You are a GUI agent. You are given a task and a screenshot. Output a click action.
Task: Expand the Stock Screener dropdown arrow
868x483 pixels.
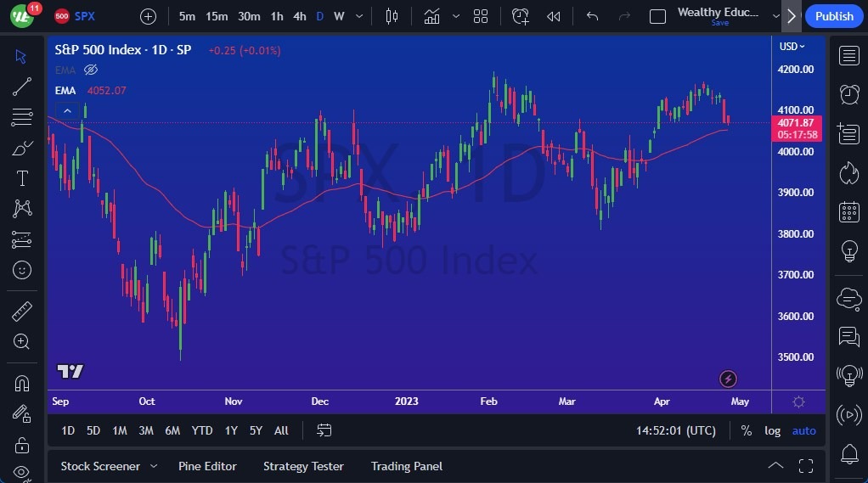(x=154, y=466)
